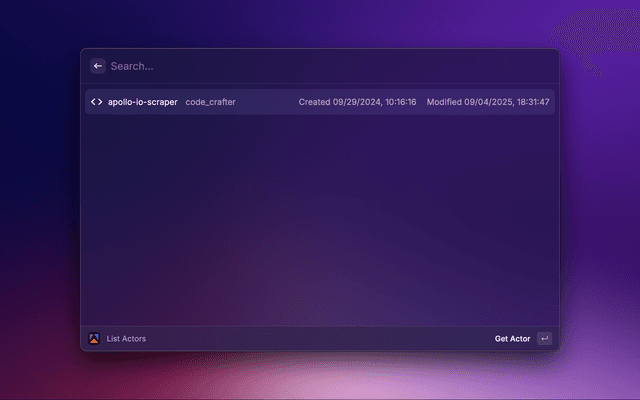Select the apollo-io-scraper actor name

click(142, 102)
